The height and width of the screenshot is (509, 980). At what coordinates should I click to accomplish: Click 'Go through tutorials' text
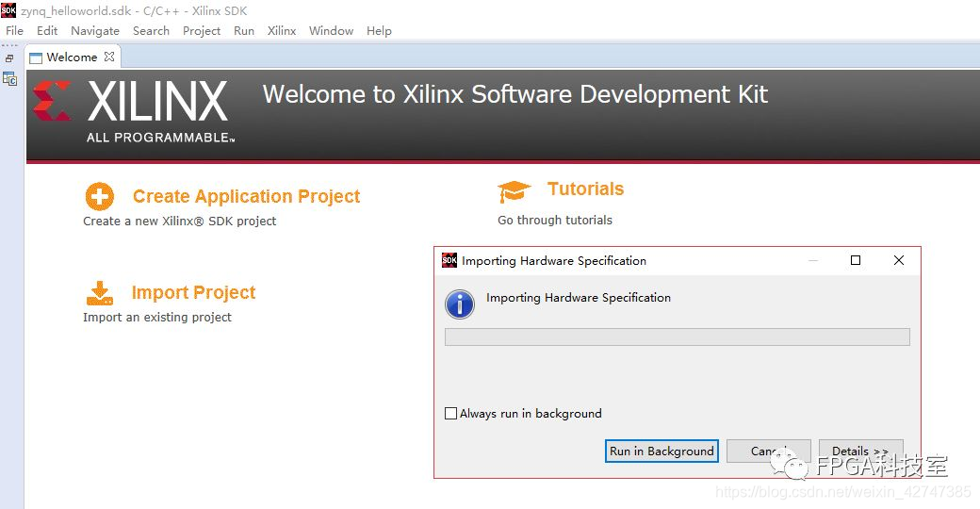pyautogui.click(x=555, y=221)
